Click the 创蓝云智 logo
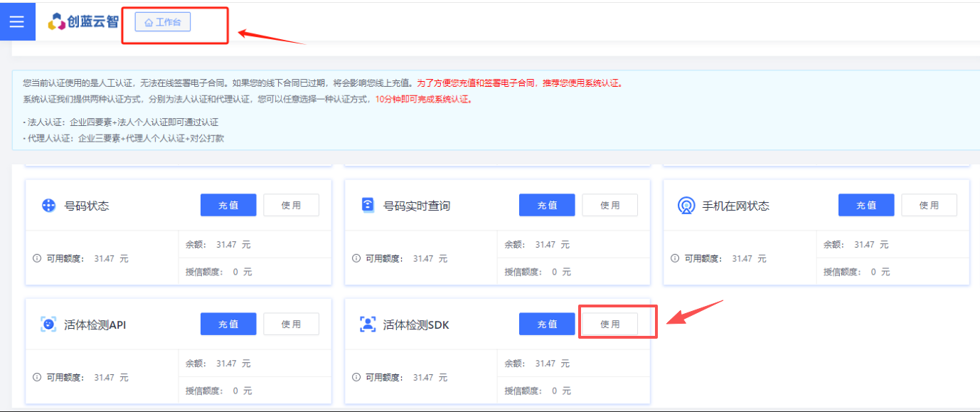The image size is (980, 412). coord(83,22)
